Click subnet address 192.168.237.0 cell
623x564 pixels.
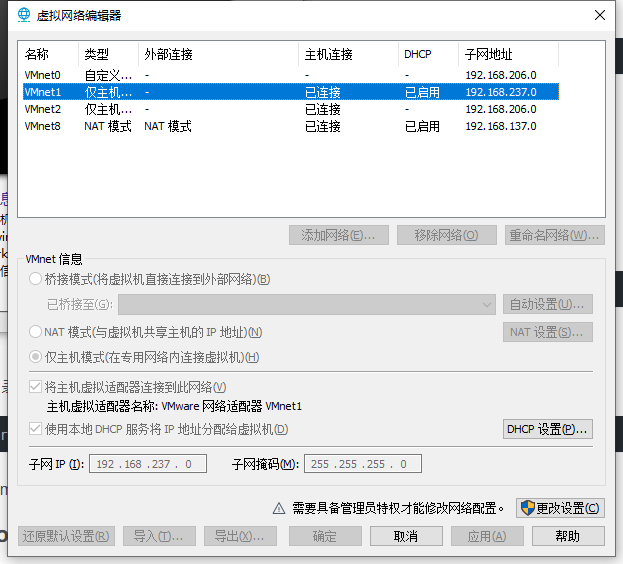coord(501,92)
